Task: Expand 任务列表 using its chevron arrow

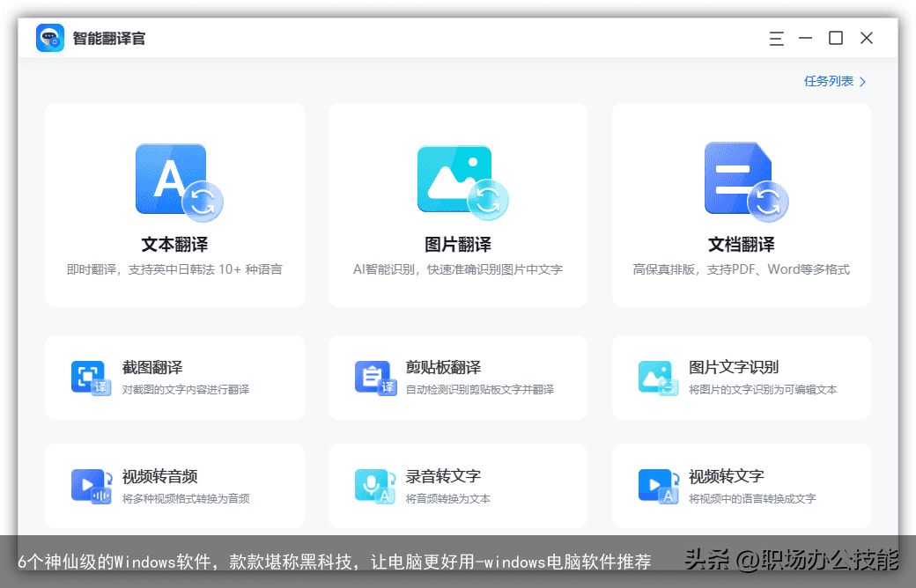Action: (x=861, y=80)
